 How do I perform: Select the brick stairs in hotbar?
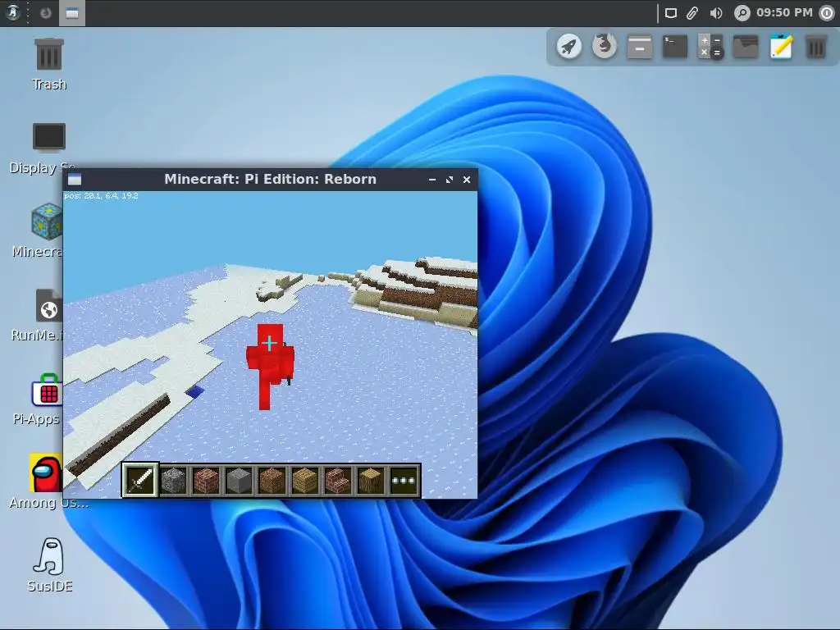click(x=338, y=480)
